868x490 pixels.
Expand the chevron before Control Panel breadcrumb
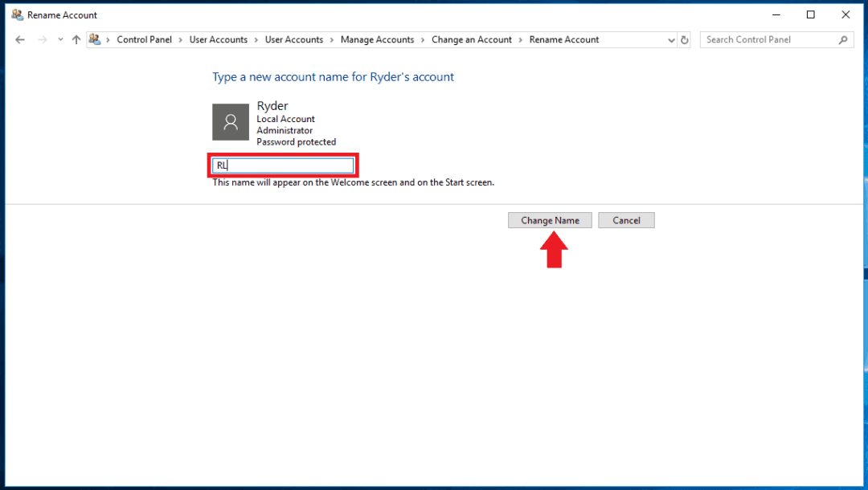(108, 40)
